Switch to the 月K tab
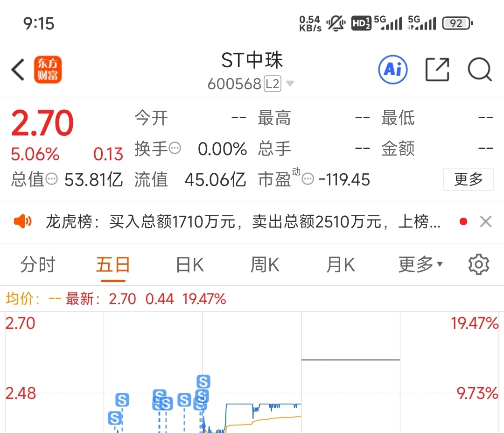 [x=340, y=265]
